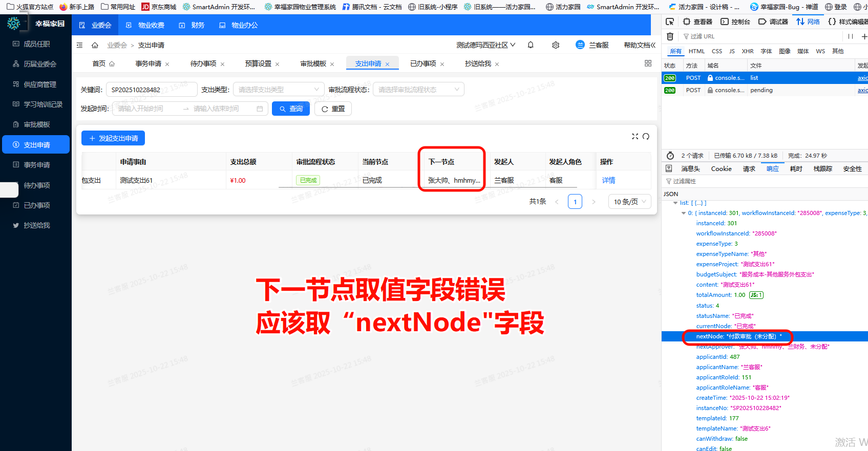Open 调试器 devtools panel

pyautogui.click(x=773, y=22)
